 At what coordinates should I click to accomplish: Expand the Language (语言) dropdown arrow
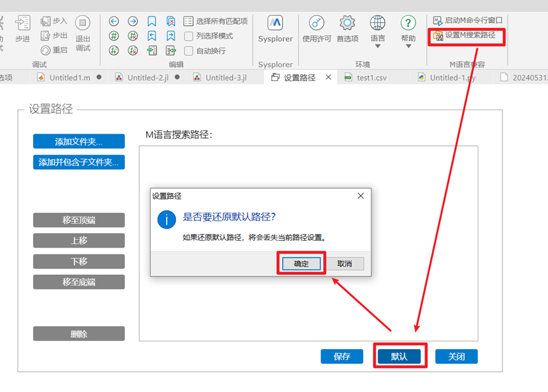(378, 46)
